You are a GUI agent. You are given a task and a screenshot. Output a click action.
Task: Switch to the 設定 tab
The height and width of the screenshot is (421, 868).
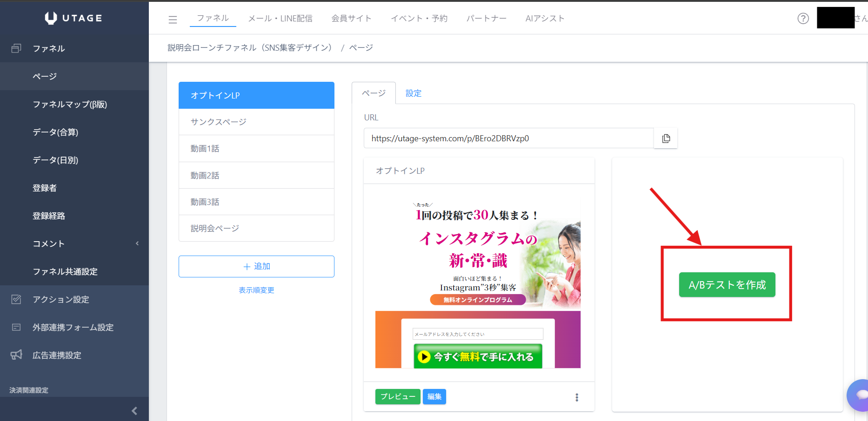[413, 93]
